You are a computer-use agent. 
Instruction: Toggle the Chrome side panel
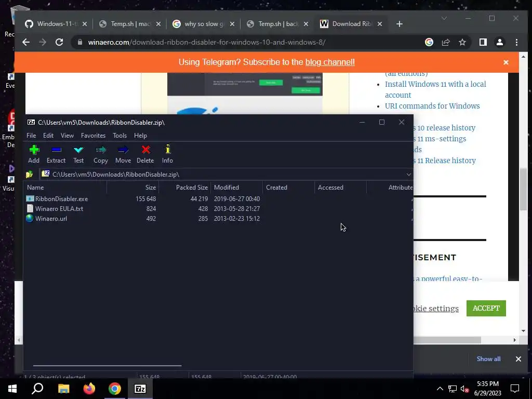click(x=483, y=42)
